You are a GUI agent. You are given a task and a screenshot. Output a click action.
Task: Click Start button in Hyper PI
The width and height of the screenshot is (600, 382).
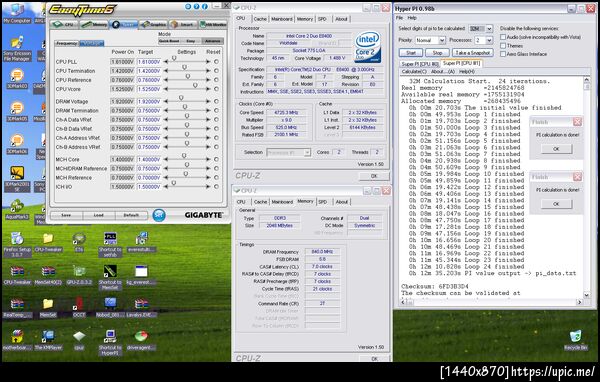click(x=411, y=53)
